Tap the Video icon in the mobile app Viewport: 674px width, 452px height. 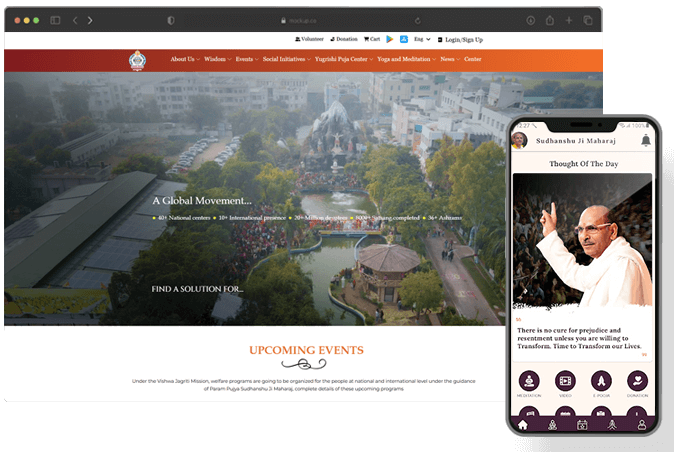click(x=565, y=381)
